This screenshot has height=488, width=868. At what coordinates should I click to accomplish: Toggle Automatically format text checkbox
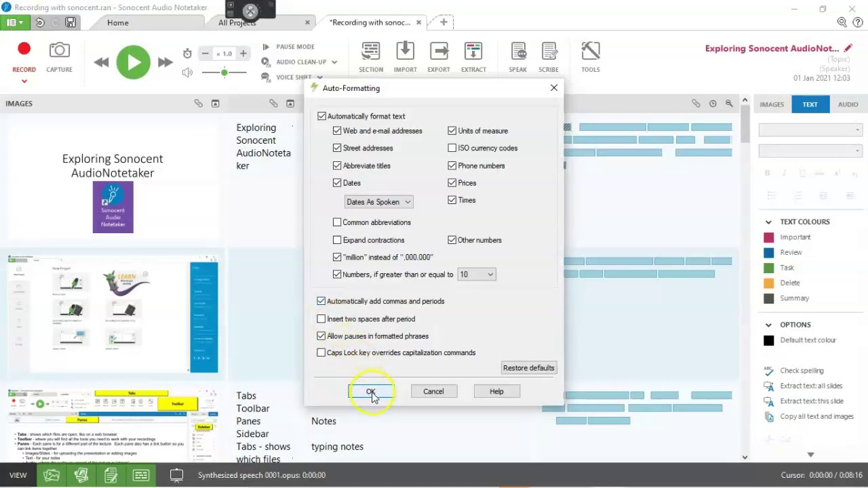point(321,116)
